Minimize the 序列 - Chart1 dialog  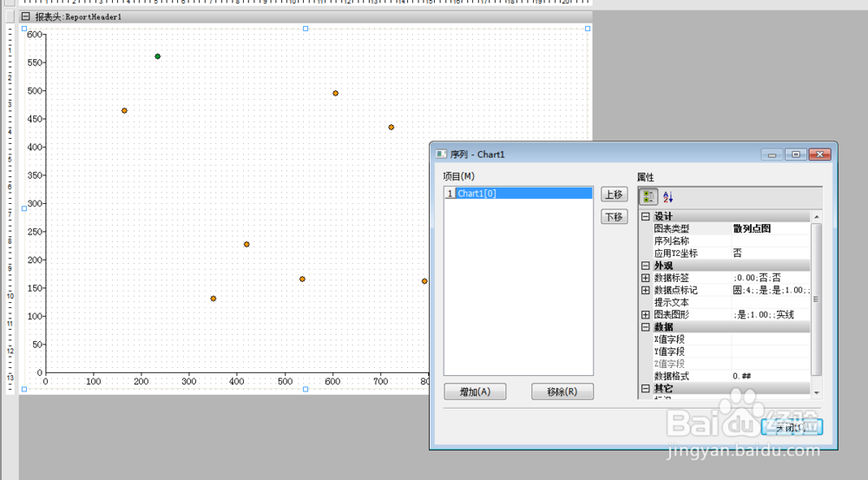772,155
